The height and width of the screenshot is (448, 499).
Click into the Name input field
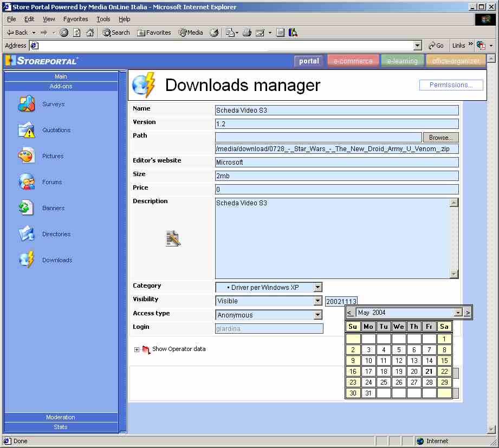(x=336, y=111)
